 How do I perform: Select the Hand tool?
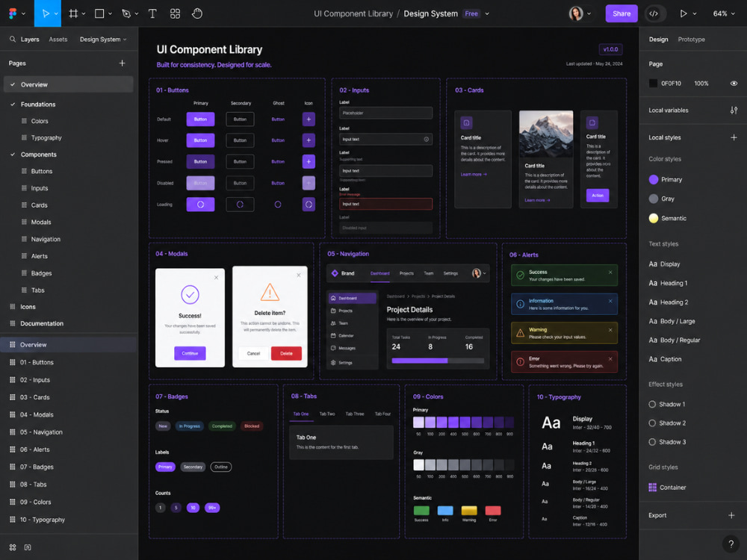click(197, 13)
